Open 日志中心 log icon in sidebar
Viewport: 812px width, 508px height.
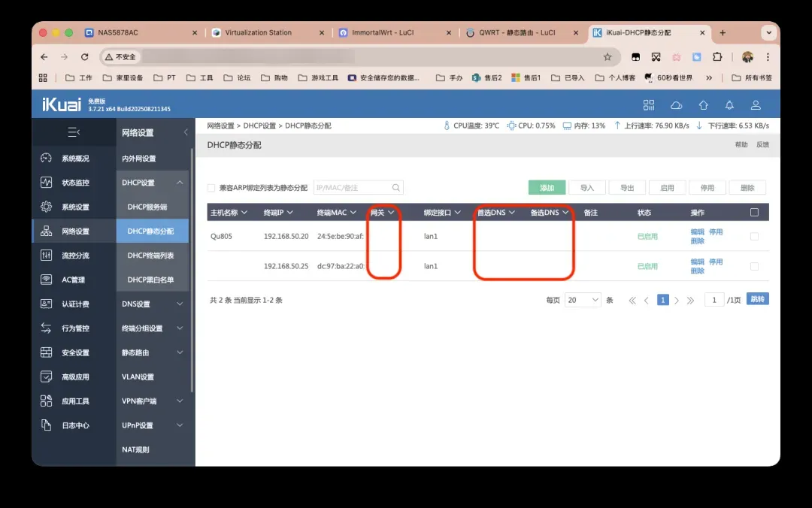(47, 425)
